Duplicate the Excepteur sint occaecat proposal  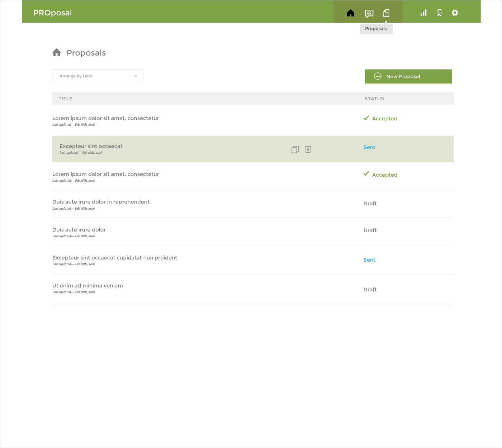(295, 149)
